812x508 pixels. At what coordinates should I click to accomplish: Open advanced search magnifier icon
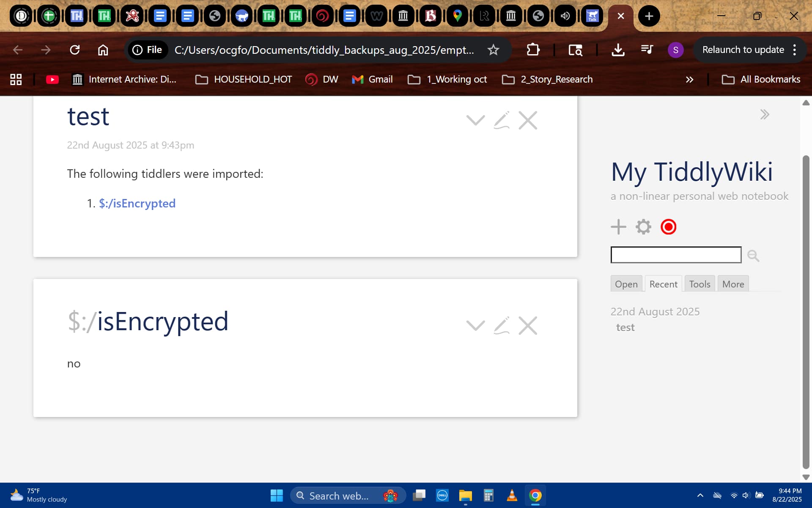click(753, 255)
